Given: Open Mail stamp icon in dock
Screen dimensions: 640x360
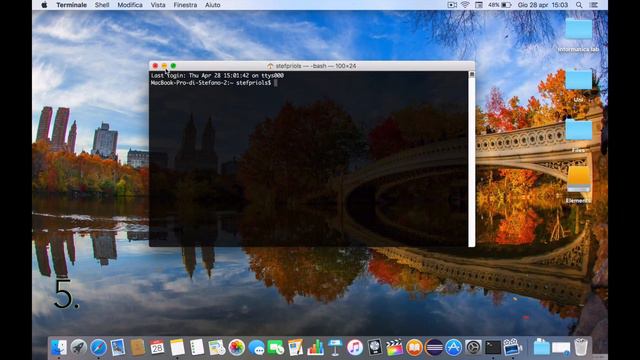Looking at the screenshot, I should click(118, 347).
